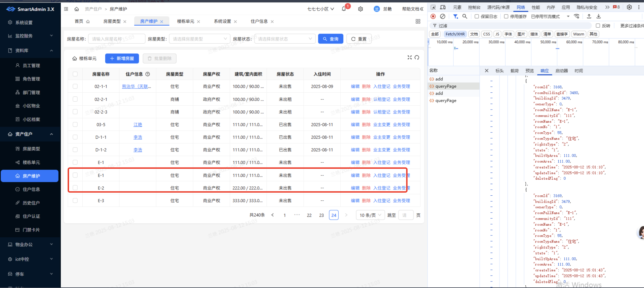The height and width of the screenshot is (288, 644).
Task: Click the table fullscreen icon
Action: 409,57
